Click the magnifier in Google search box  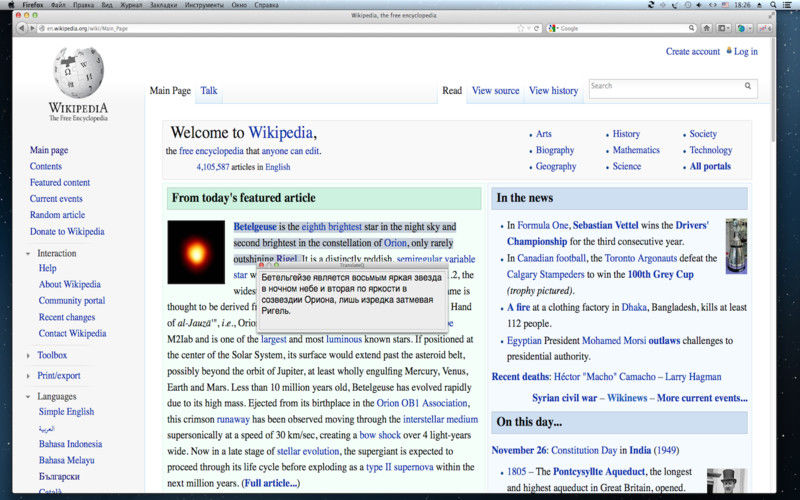click(692, 29)
